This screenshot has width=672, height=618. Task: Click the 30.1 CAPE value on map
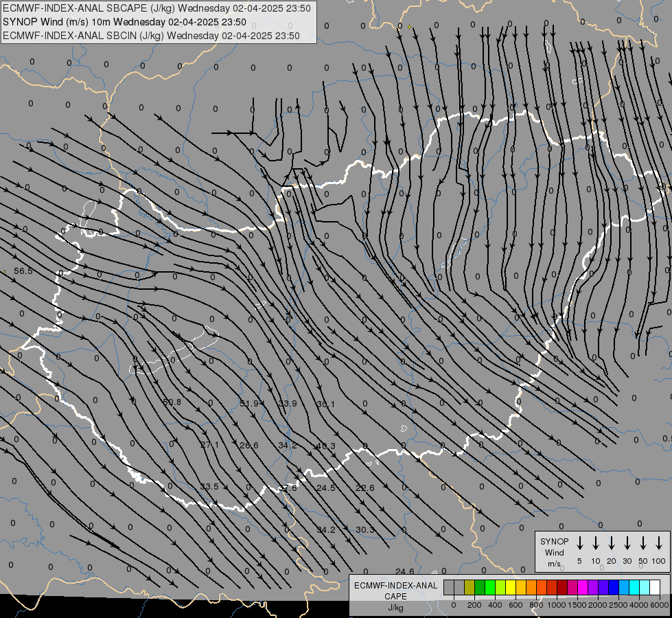coord(326,404)
